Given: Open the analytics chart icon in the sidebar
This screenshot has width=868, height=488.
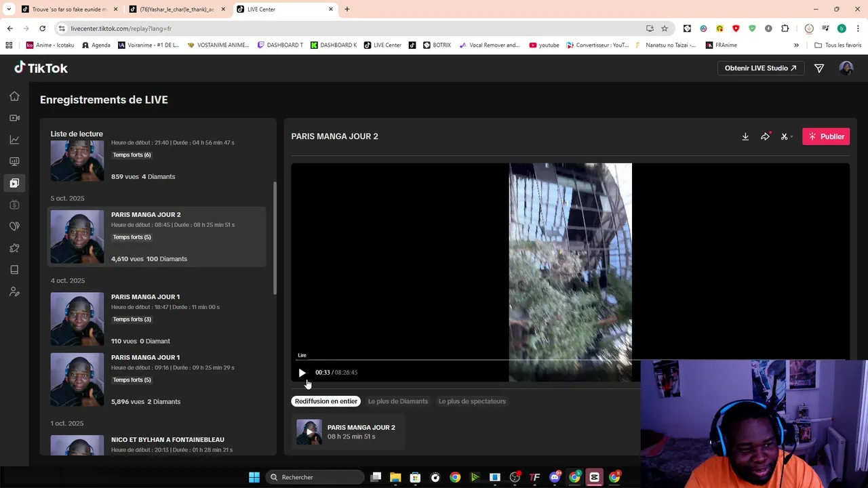Looking at the screenshot, I should (x=14, y=140).
